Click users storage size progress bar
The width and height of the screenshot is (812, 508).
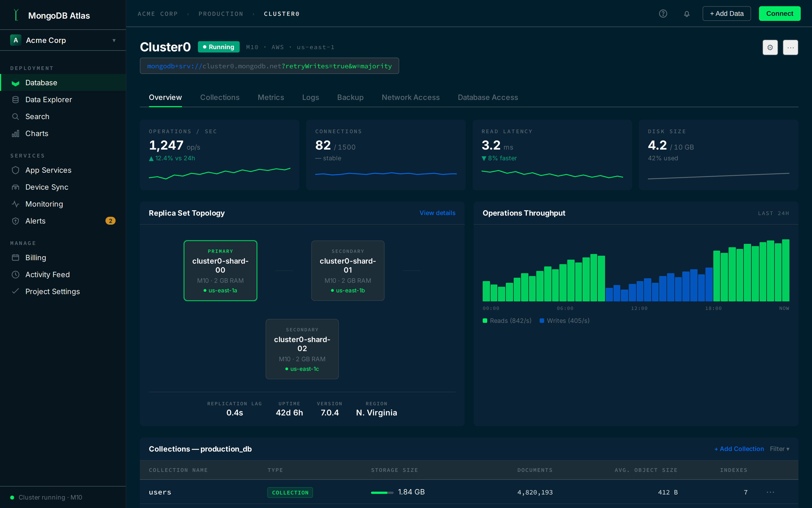tap(382, 492)
